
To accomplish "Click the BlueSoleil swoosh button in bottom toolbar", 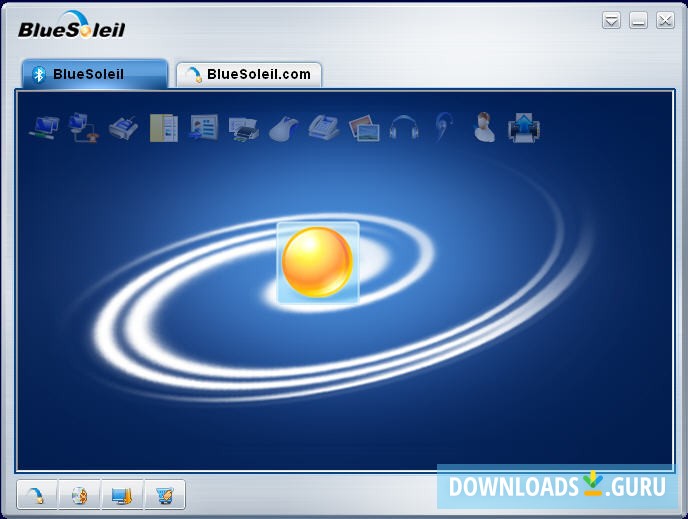I will click(37, 495).
